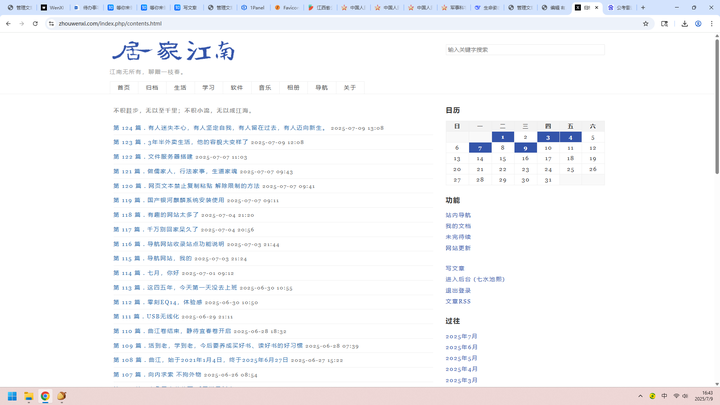The width and height of the screenshot is (720, 405).
Task: Go back using the browser back arrow
Action: click(x=8, y=23)
